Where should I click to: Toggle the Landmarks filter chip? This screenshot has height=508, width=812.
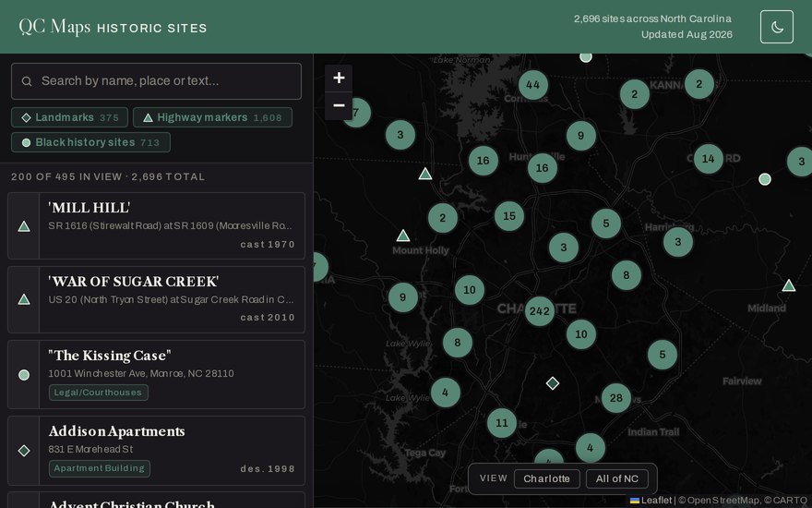click(x=69, y=117)
